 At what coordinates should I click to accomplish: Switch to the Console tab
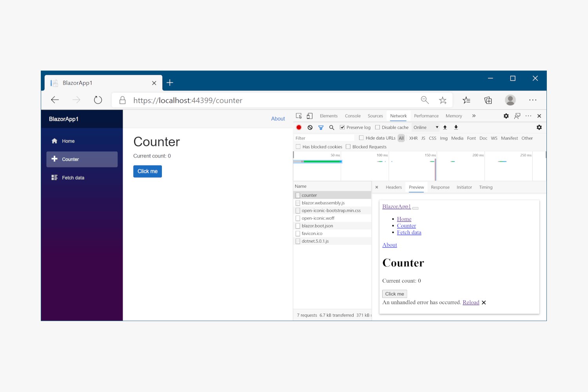pyautogui.click(x=353, y=116)
